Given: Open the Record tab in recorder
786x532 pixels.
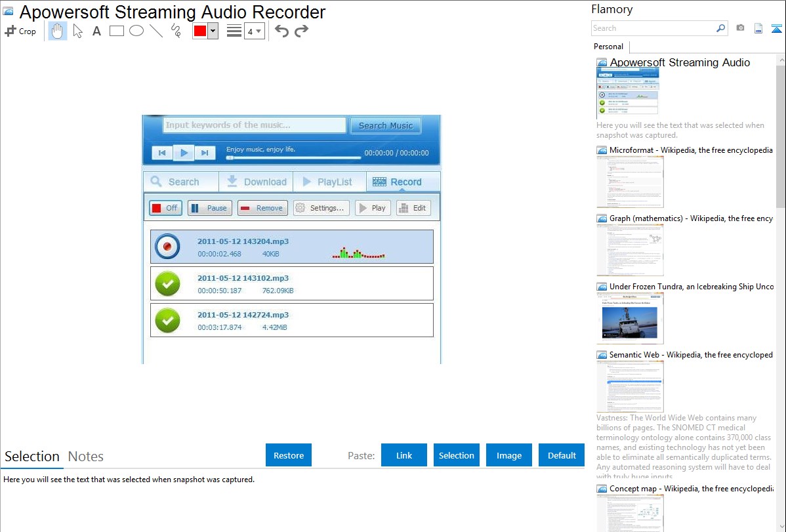Looking at the screenshot, I should 403,182.
